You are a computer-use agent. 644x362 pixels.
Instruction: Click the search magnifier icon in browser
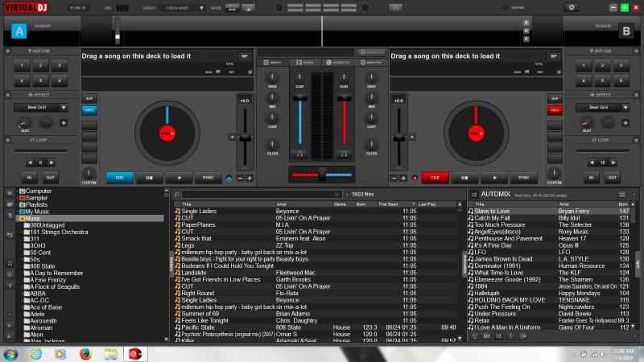pyautogui.click(x=176, y=194)
